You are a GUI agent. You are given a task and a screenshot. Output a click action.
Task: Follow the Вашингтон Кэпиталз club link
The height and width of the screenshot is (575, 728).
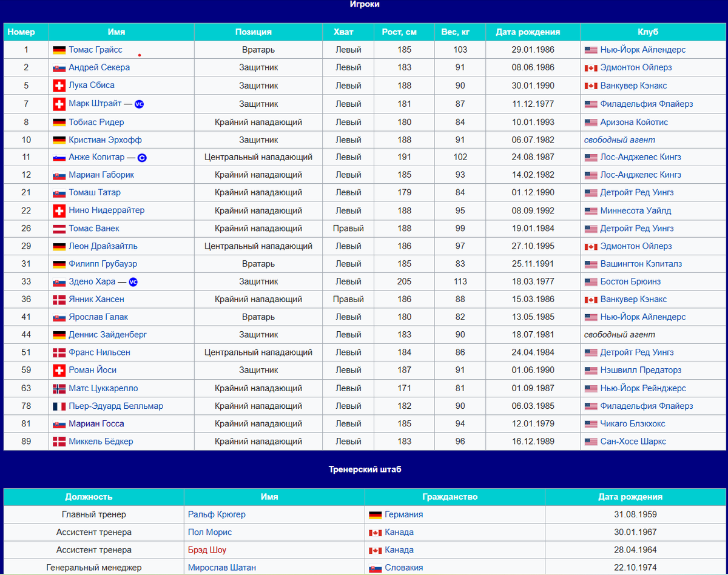point(641,264)
